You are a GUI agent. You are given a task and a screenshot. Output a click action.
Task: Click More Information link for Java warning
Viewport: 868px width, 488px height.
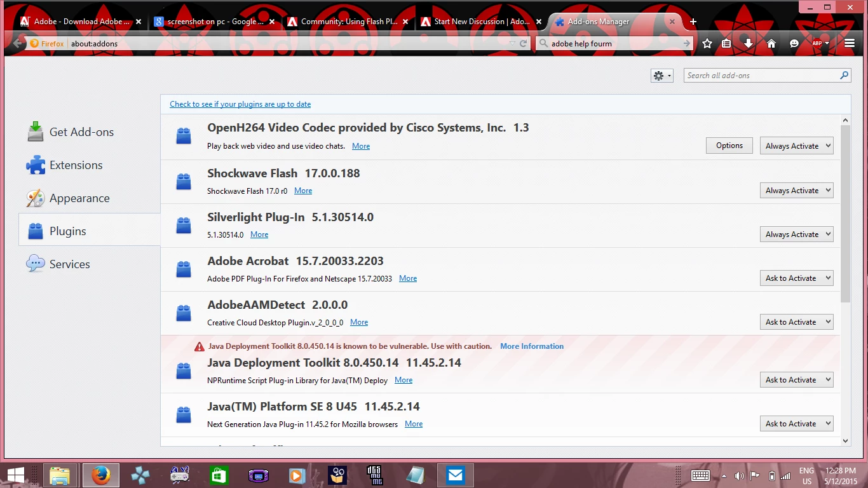[x=532, y=346]
